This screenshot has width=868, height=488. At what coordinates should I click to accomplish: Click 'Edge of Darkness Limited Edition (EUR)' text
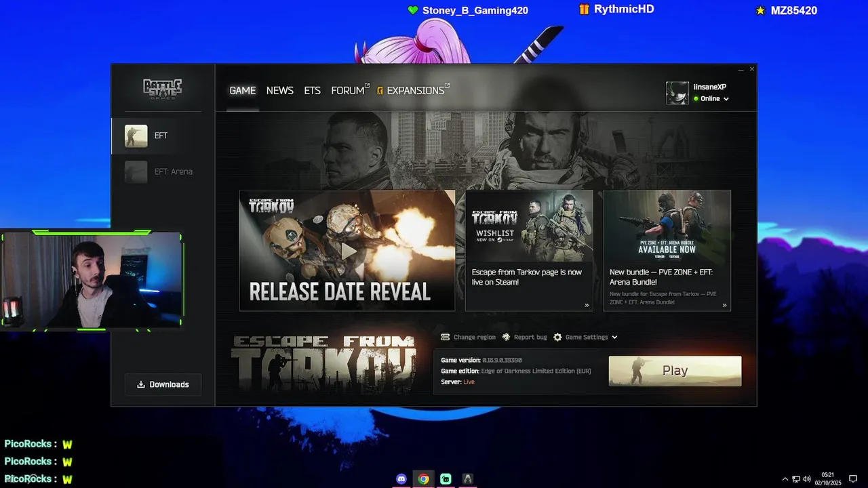click(536, 371)
